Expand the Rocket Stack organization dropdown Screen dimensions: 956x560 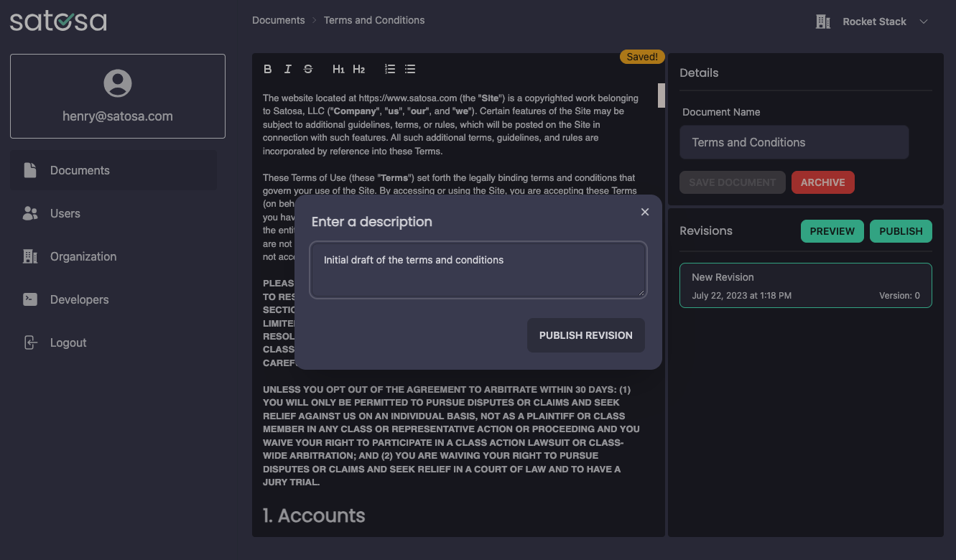(x=924, y=22)
